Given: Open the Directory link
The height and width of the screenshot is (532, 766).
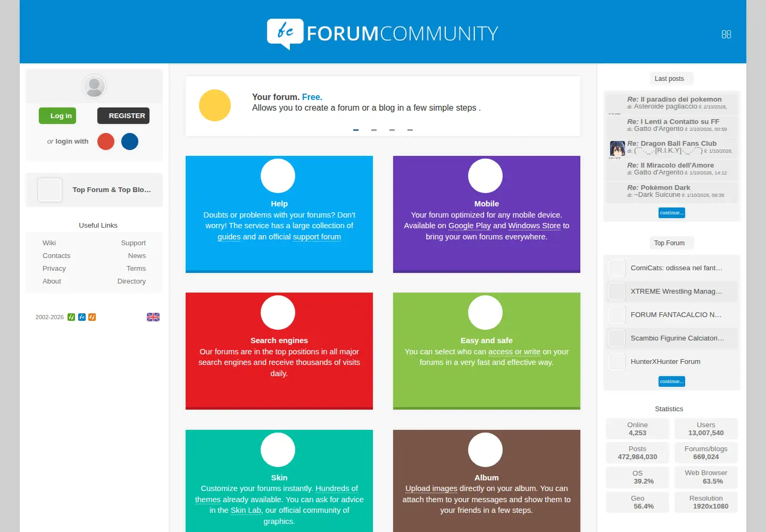Looking at the screenshot, I should click(x=131, y=281).
